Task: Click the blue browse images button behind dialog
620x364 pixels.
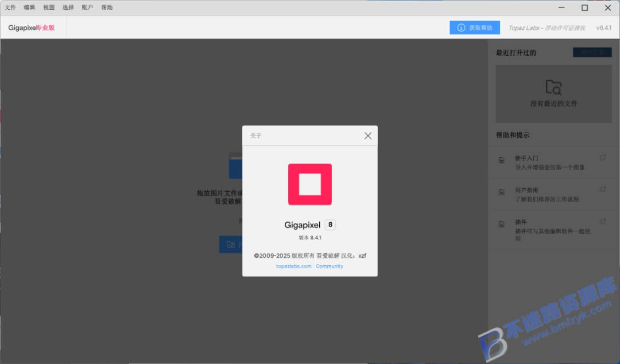Action: [x=231, y=245]
